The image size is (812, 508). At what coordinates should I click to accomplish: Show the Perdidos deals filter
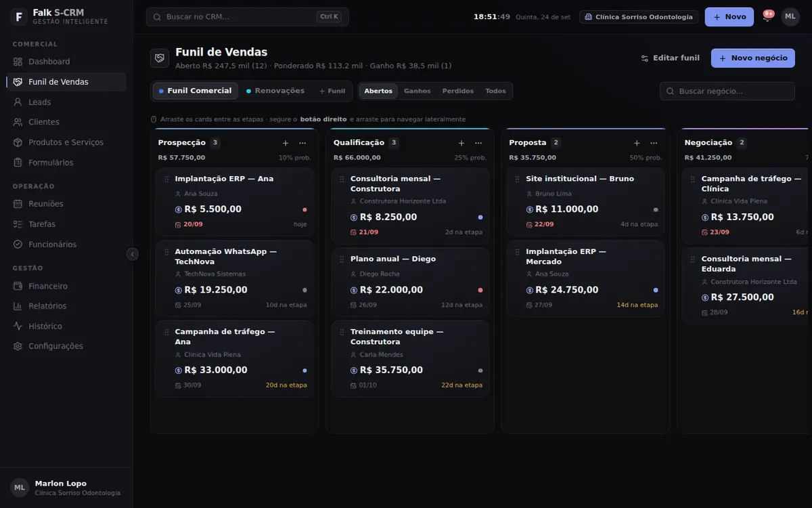pyautogui.click(x=458, y=91)
